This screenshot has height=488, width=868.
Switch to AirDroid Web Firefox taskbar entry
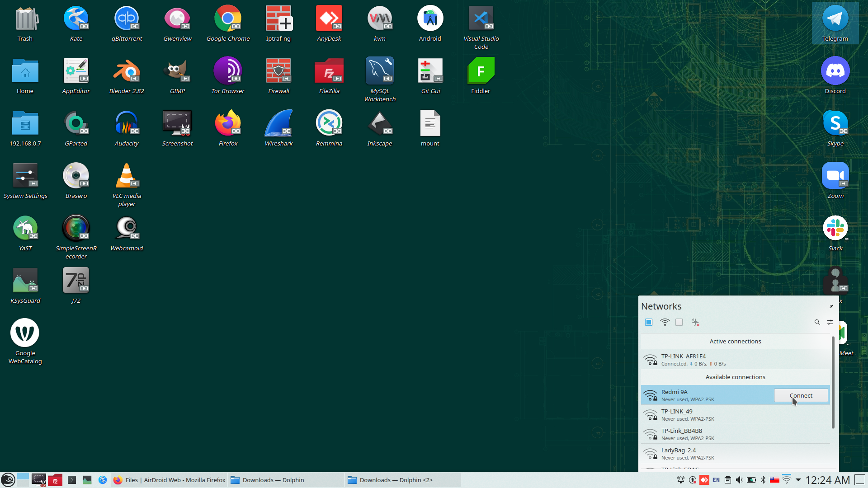(x=170, y=480)
